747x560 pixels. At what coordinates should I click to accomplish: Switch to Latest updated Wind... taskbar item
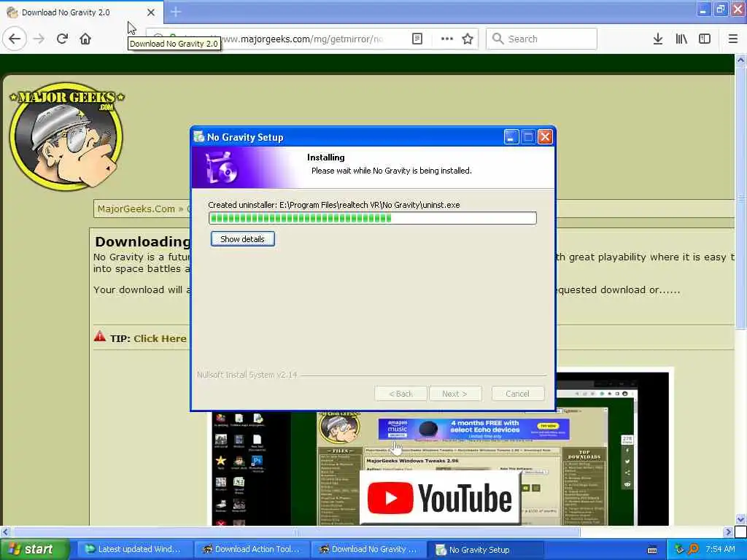point(135,550)
